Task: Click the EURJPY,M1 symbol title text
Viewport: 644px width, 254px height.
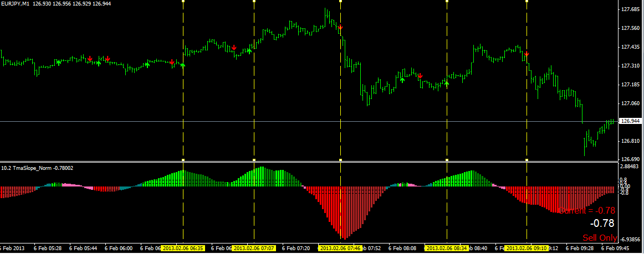Action: coord(15,3)
